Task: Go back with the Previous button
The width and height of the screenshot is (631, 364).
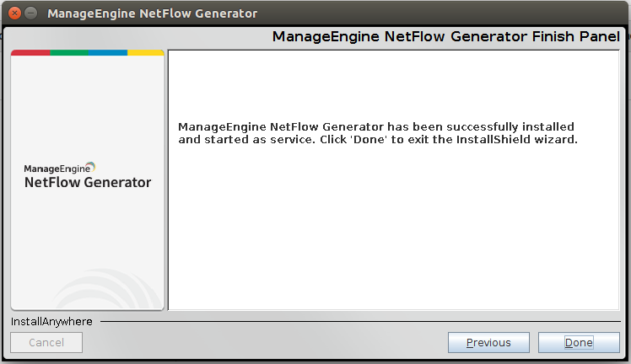Action: 488,342
